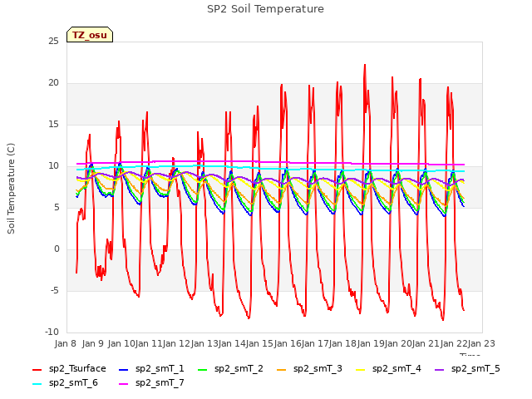Click the Jan 19 x-axis tick label
Viewport: 532px width, 399px height.
(x=371, y=343)
